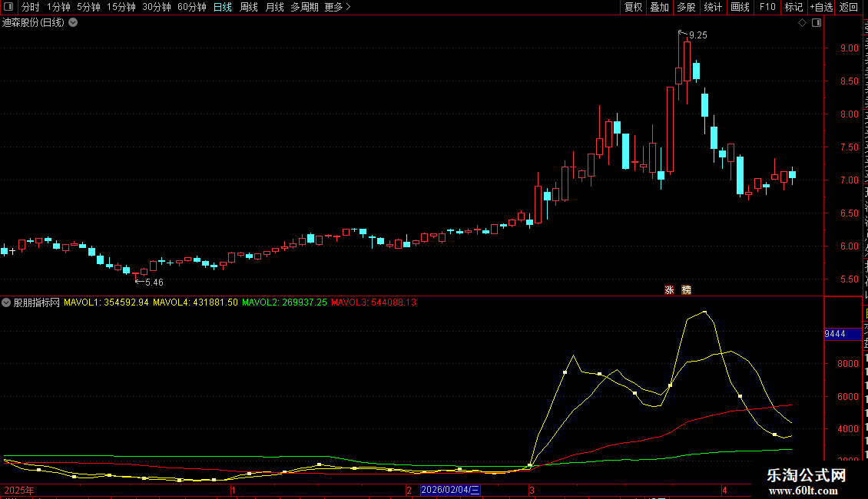Click the panel layout icon at top-left
Viewport: 868px width, 499px height.
point(8,7)
